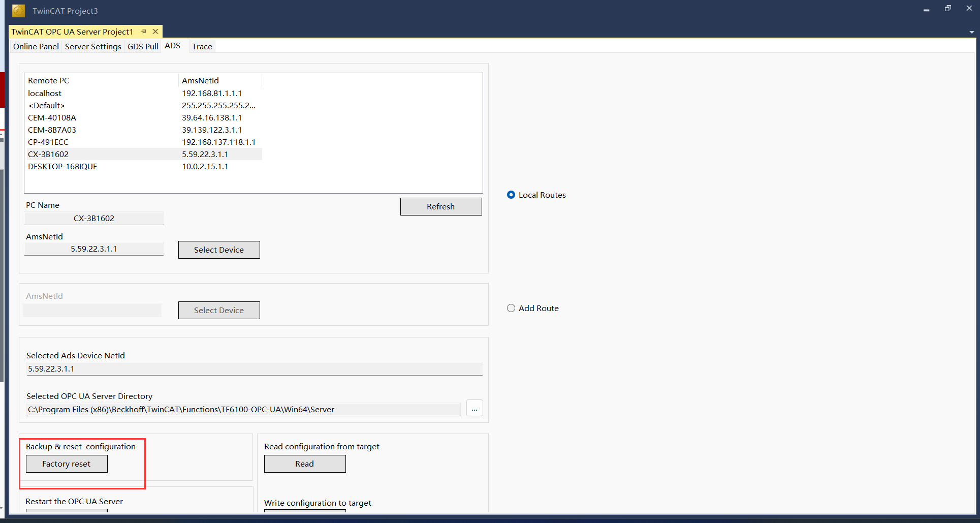This screenshot has width=980, height=523.
Task: Click the AmsNetId field showing 5.59.22.3.1.1
Action: pyautogui.click(x=94, y=249)
